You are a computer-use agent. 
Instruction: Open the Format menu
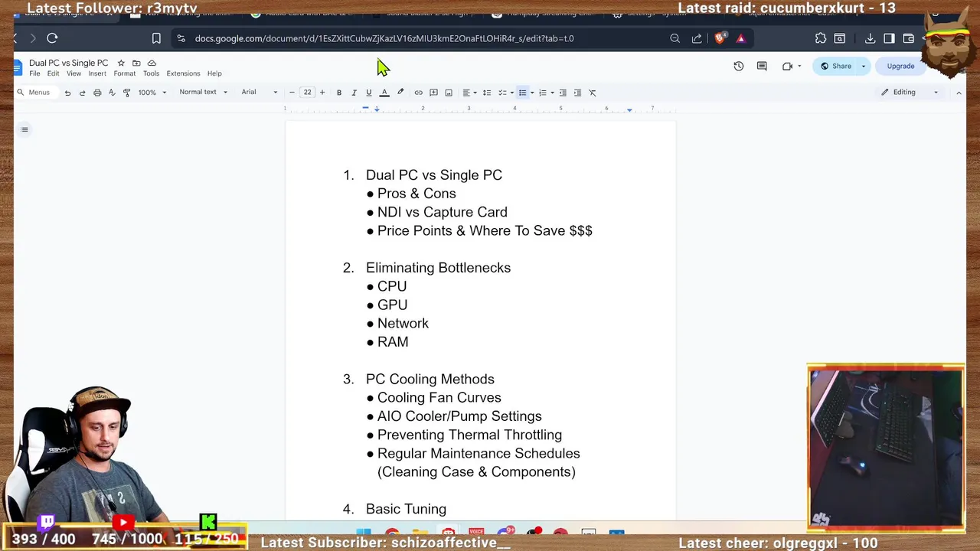pos(124,73)
